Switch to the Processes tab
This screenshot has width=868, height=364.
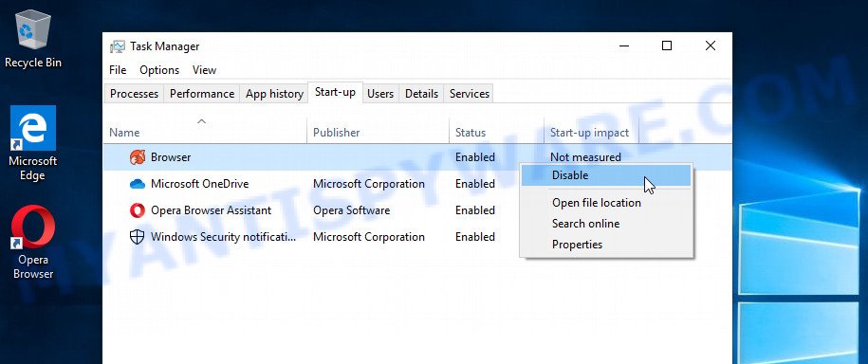134,94
